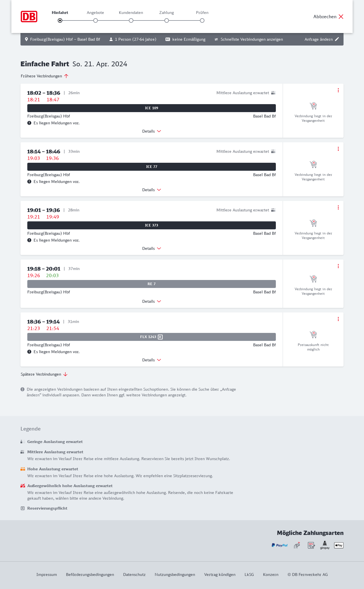Screen dimensions: 364x589
Task: Open three-dot menu for ICE 109 connection
Action: [338, 90]
